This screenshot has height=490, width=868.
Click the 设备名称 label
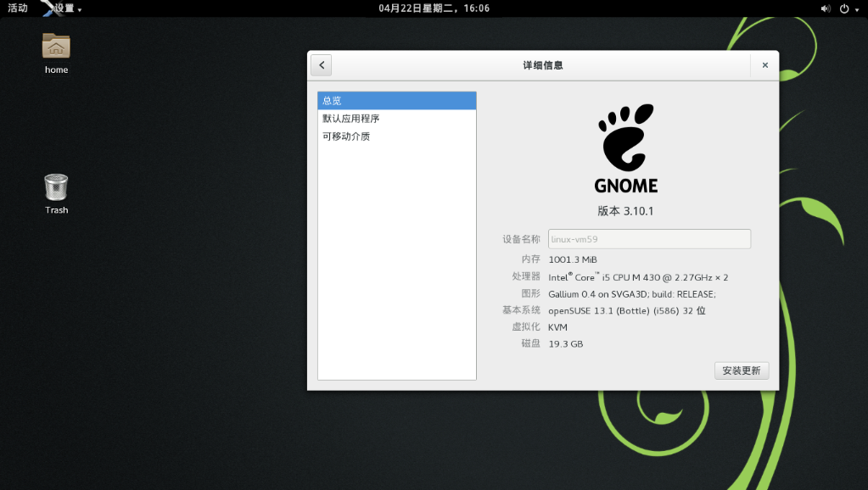tap(521, 239)
